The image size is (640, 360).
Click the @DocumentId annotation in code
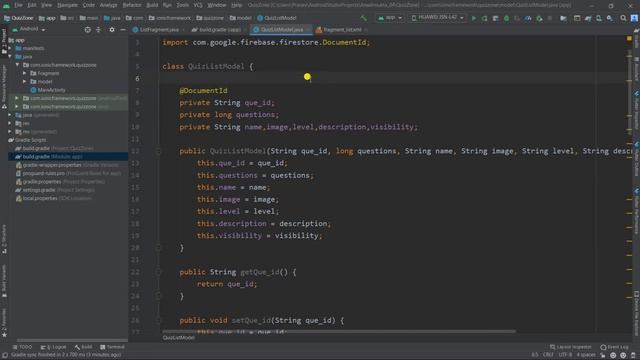pos(203,91)
